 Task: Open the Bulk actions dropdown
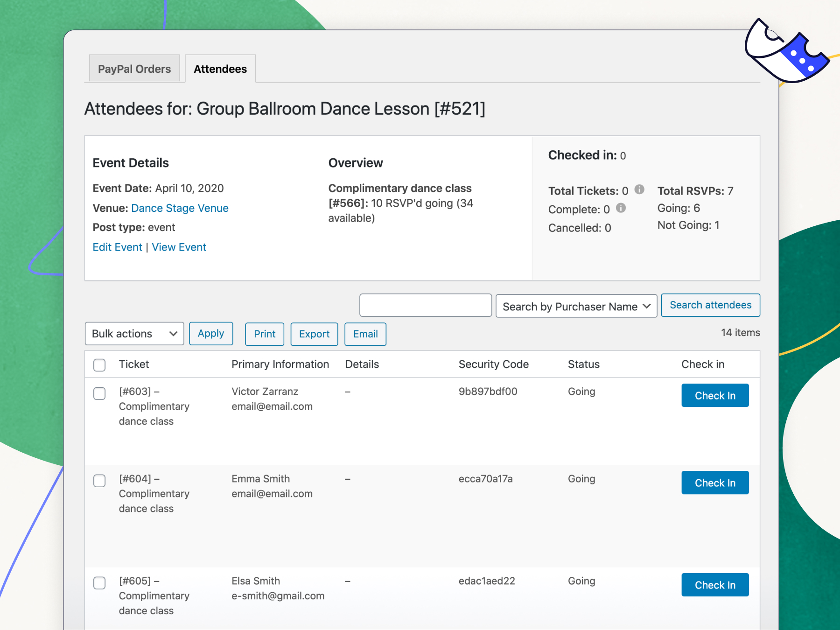click(134, 334)
